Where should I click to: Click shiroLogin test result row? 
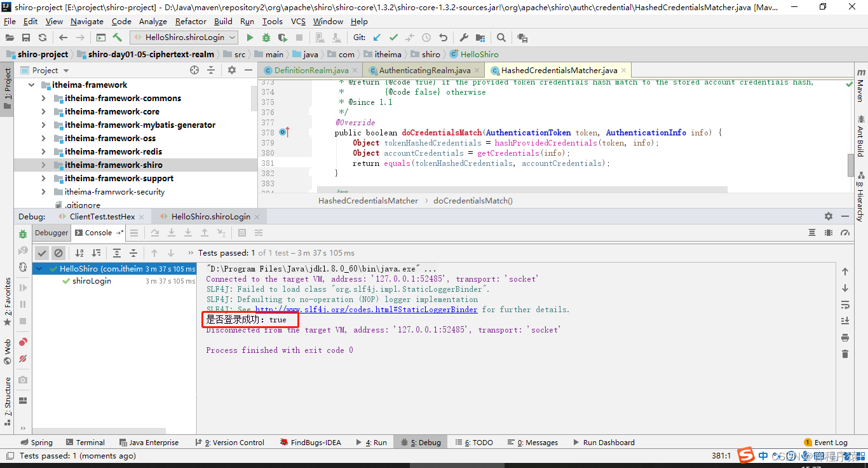(114, 281)
